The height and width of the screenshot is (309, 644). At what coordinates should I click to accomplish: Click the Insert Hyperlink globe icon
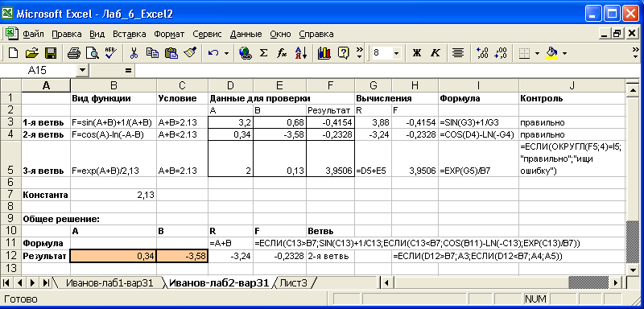coord(246,53)
